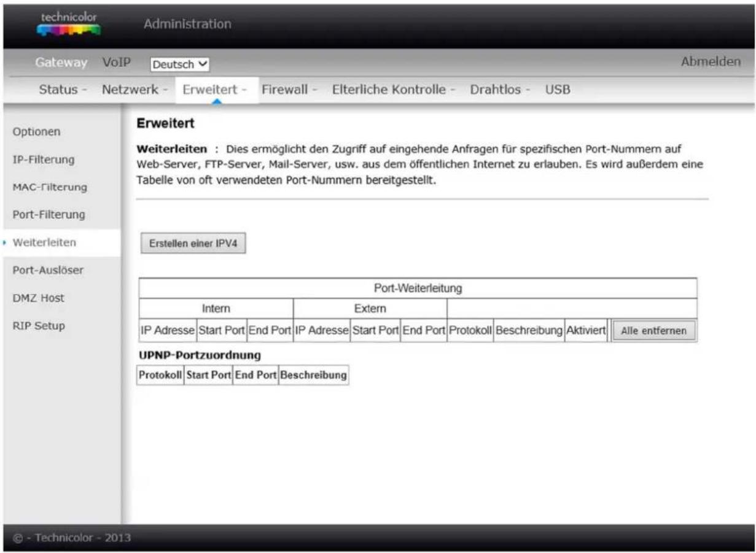Click the Erweitert page heading

pos(166,125)
